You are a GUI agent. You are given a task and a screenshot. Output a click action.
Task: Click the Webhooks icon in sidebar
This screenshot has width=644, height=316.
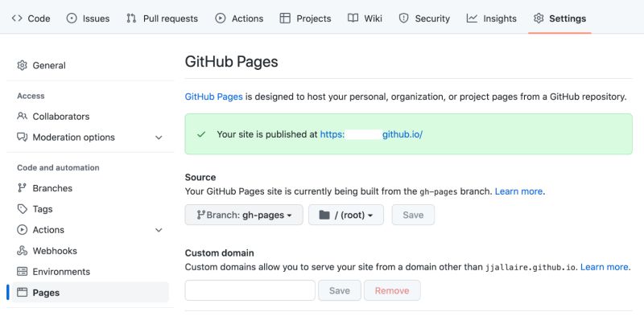click(23, 251)
